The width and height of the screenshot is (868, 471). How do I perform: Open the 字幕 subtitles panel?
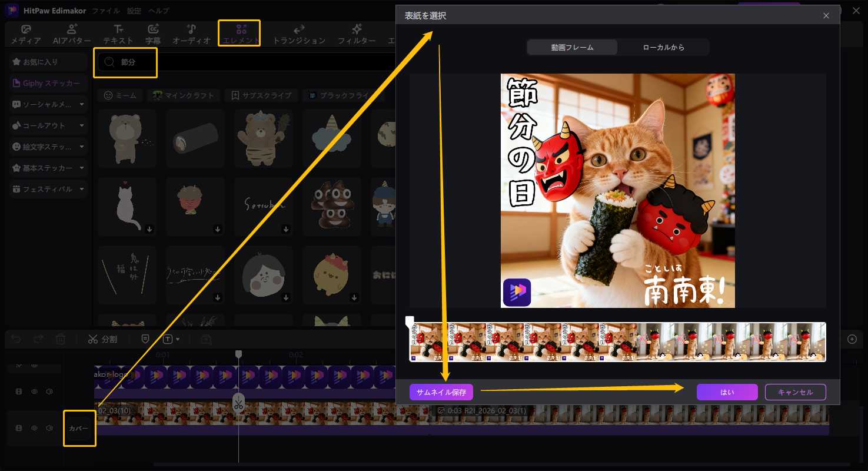tap(154, 34)
